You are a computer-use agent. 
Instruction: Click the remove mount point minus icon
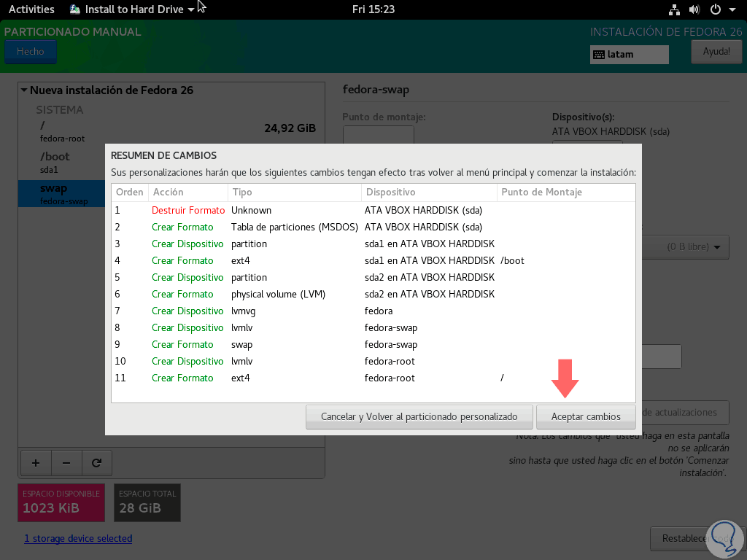coord(66,463)
